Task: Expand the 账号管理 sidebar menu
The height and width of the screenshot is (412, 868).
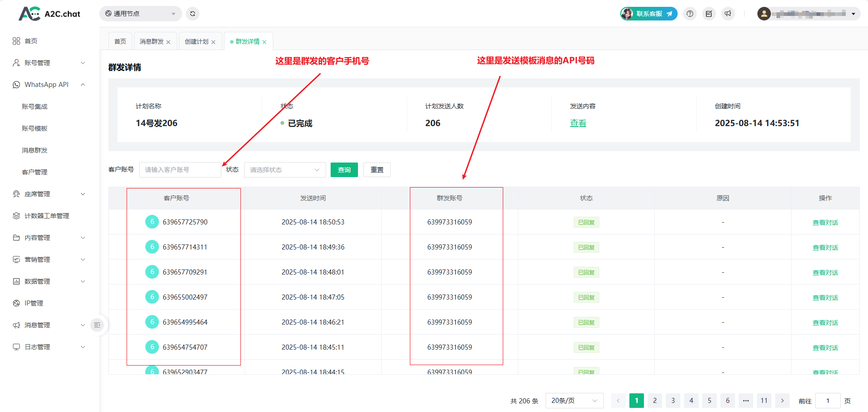Action: 49,63
